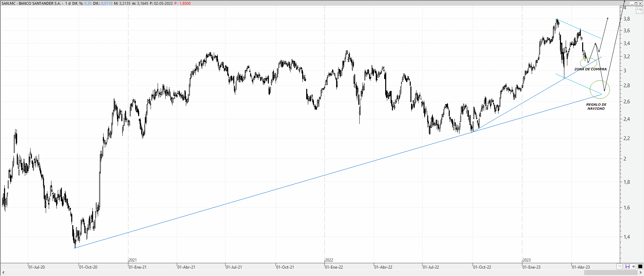Minimize the chart window
Viewport: 644px width, 276px height.
click(x=632, y=3)
